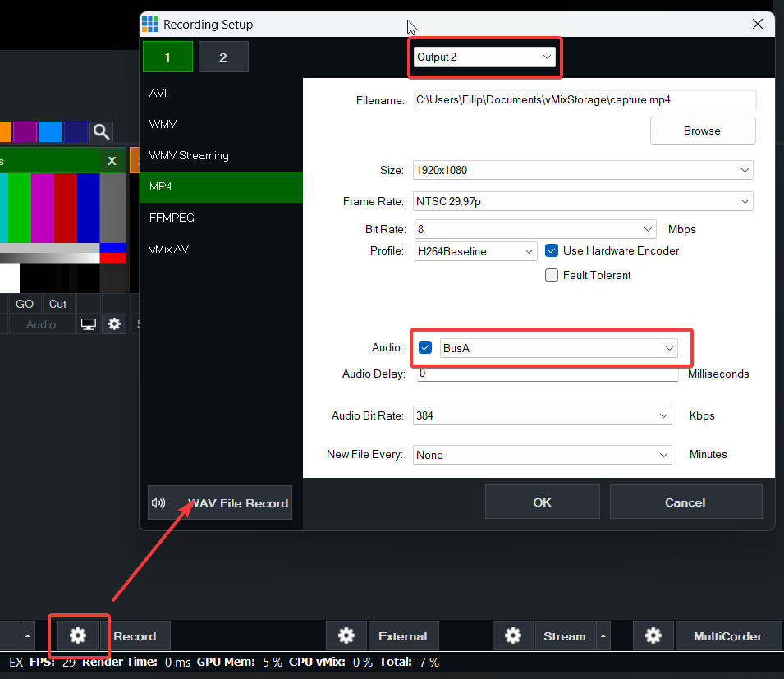Click the Record button
This screenshot has height=679, width=784.
pos(135,636)
